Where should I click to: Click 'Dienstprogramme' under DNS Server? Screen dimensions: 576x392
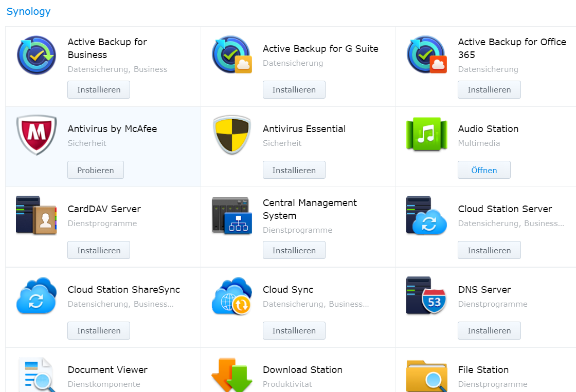tap(492, 304)
